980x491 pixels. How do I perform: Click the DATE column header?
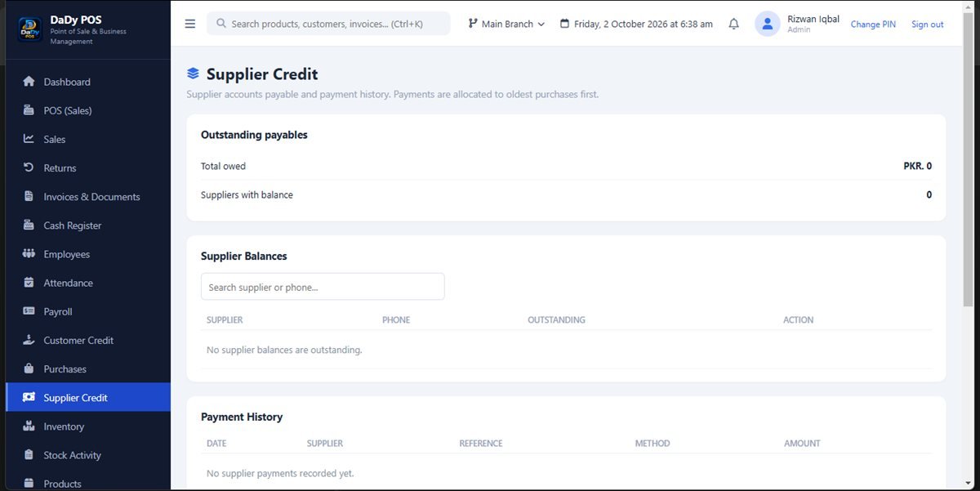(x=216, y=444)
